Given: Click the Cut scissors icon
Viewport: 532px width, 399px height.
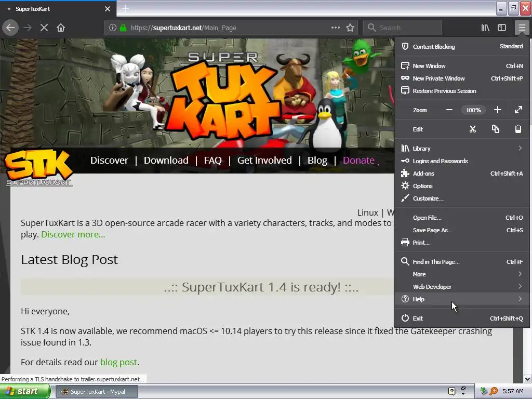Looking at the screenshot, I should (x=473, y=129).
